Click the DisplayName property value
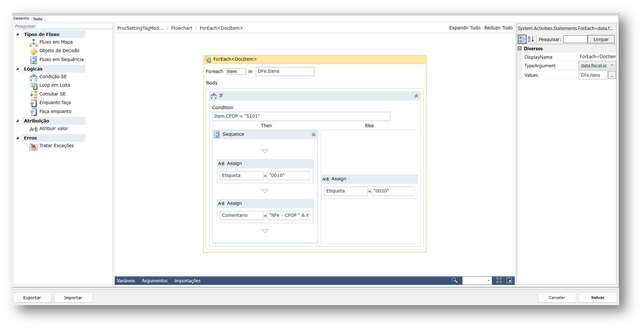Image resolution: width=644 pixels, height=330 pixels. tap(597, 57)
